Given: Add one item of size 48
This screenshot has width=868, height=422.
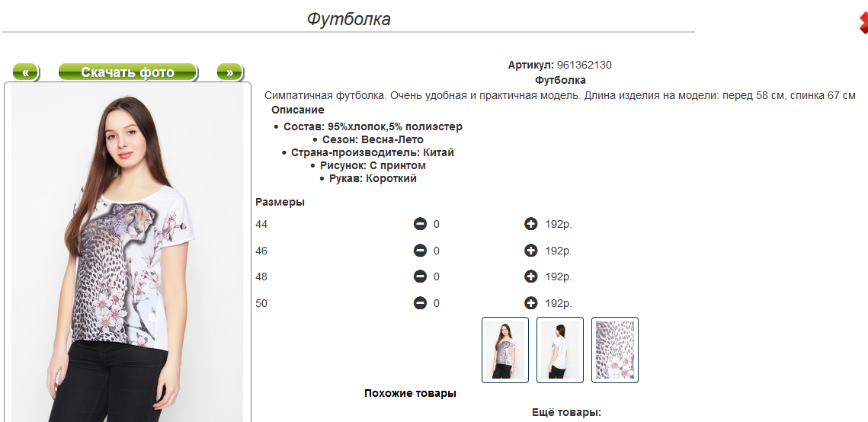Looking at the screenshot, I should 530,277.
